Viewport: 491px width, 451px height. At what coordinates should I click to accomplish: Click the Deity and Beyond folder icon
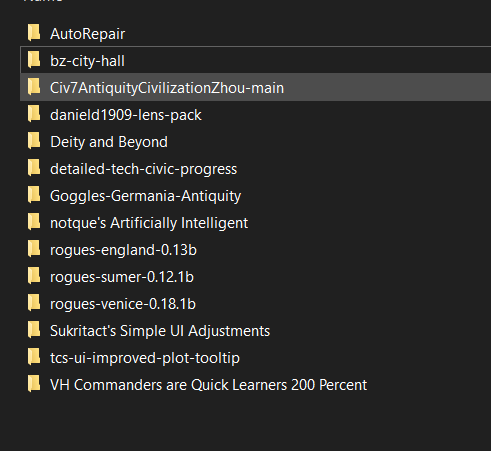coord(34,141)
